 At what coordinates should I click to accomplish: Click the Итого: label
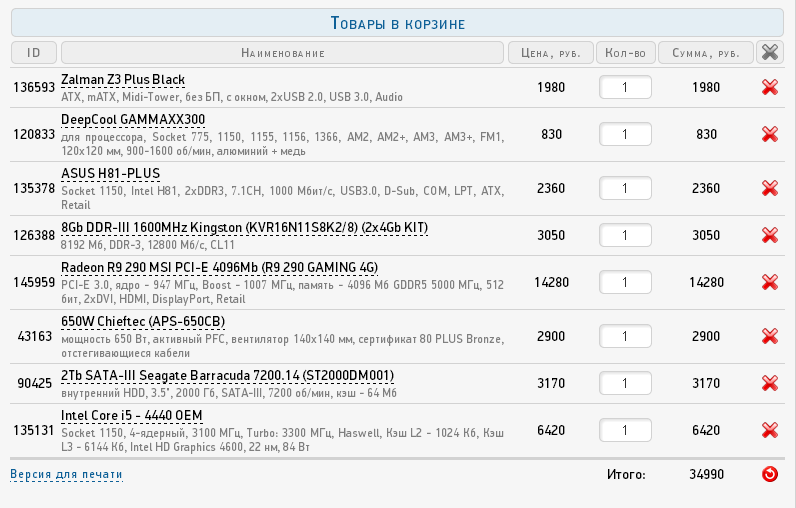point(626,475)
